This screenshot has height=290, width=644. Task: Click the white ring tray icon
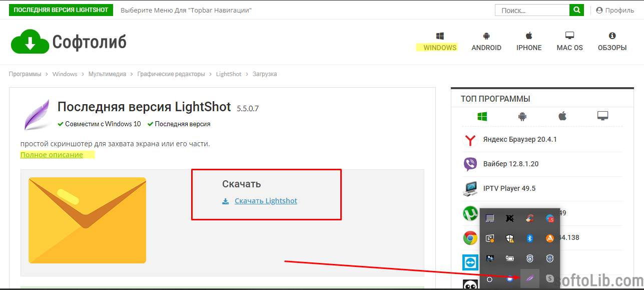tap(490, 279)
